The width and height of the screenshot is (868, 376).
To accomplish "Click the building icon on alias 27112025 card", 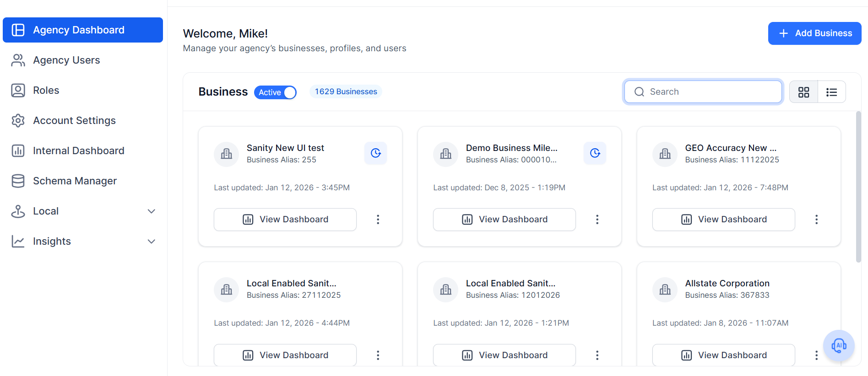I will pos(226,289).
